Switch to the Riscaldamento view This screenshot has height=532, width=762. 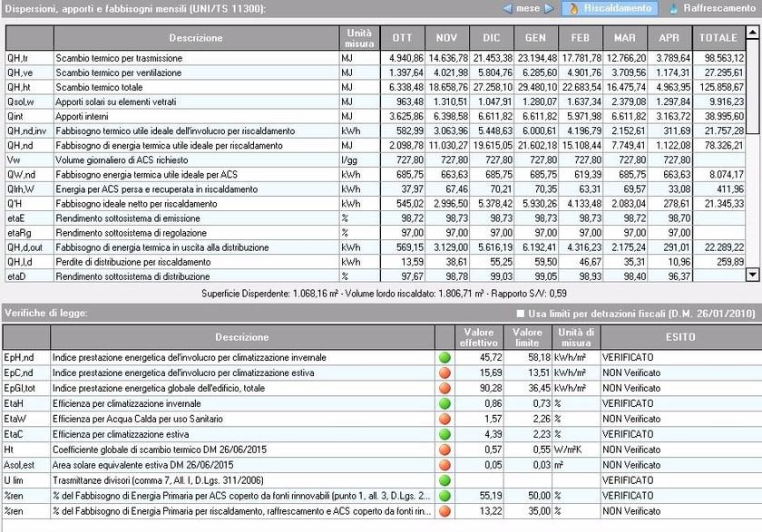(x=610, y=8)
